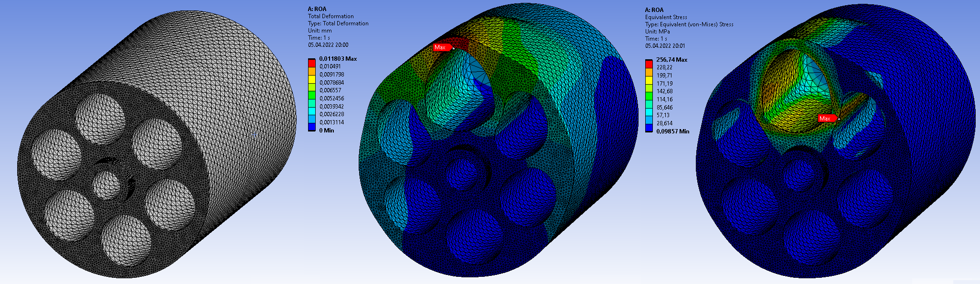Screen dimensions: 980x284
Task: Click the '114,16' legend value
Action: [664, 99]
